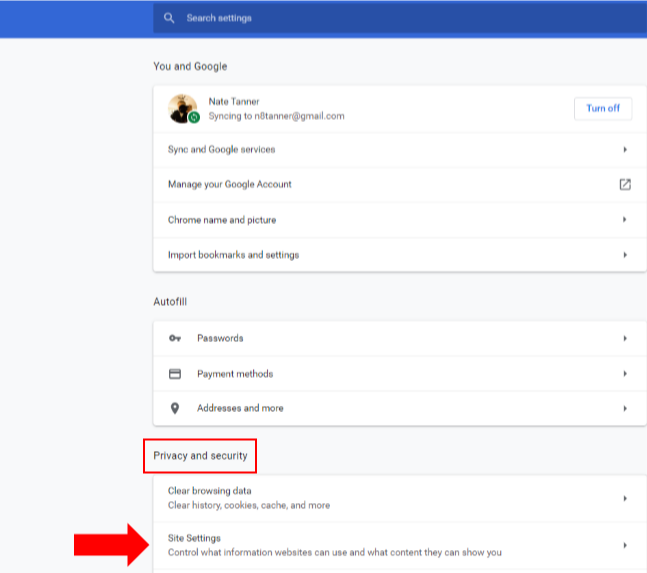Screen dimensions: 647x573
Task: Click the Addresses location pin icon
Action: 175,408
